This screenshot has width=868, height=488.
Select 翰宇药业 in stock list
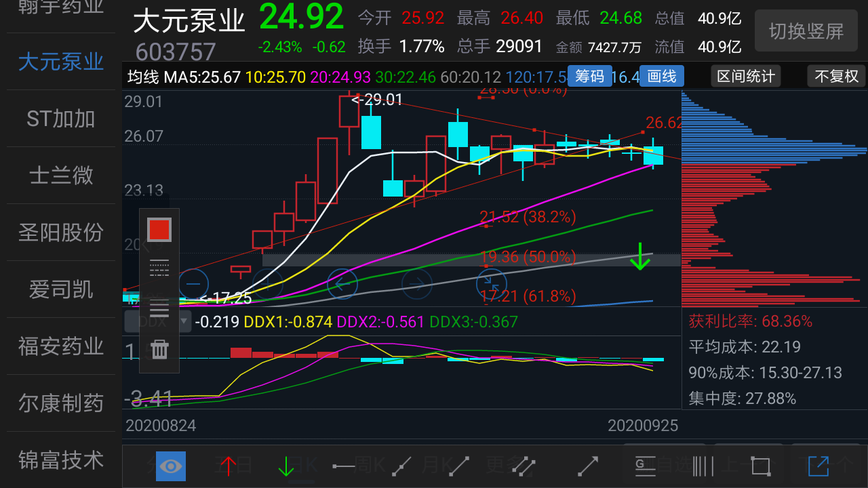coord(61,8)
